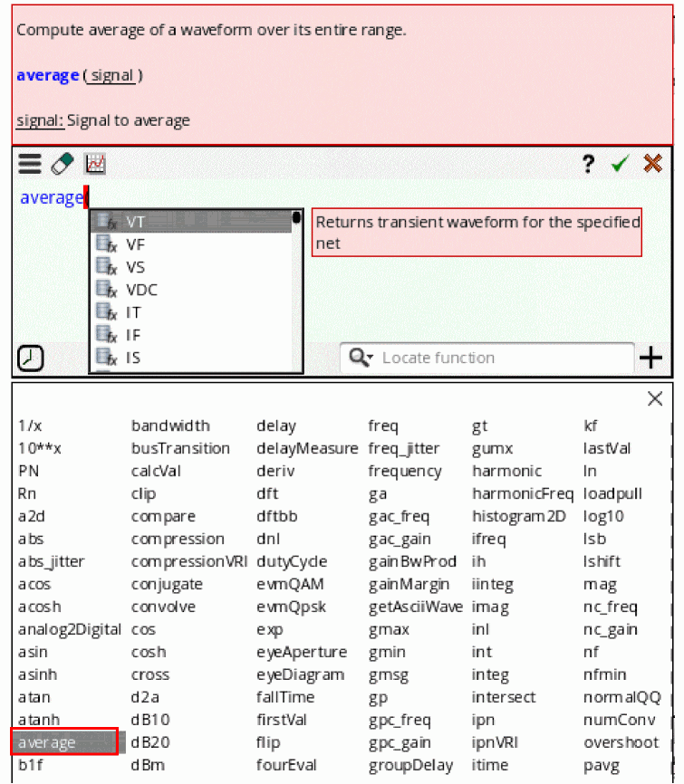This screenshot has width=684, height=784.
Task: Choose the fourEval function
Action: (x=286, y=765)
